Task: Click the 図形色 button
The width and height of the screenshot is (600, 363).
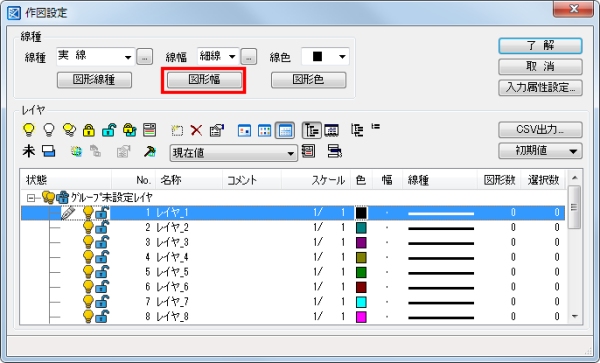Action: (x=308, y=80)
